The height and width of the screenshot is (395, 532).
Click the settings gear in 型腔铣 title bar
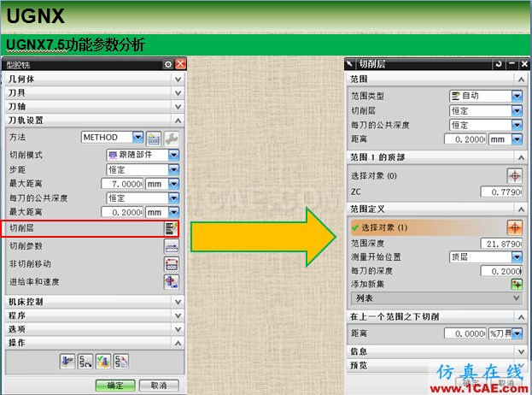pos(168,64)
